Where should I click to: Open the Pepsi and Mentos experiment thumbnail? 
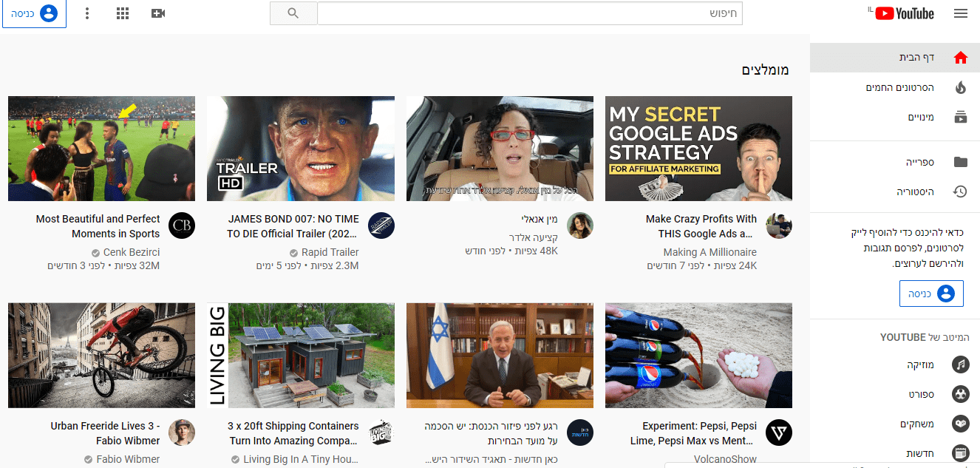point(698,356)
